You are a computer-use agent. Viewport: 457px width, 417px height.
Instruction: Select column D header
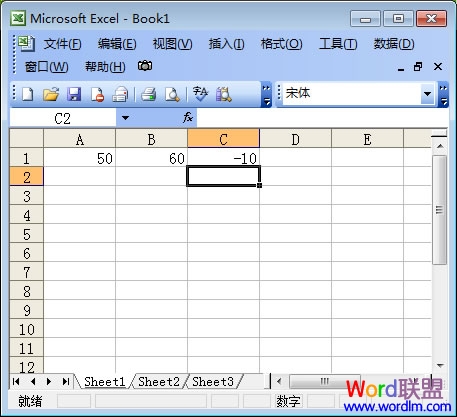(295, 139)
